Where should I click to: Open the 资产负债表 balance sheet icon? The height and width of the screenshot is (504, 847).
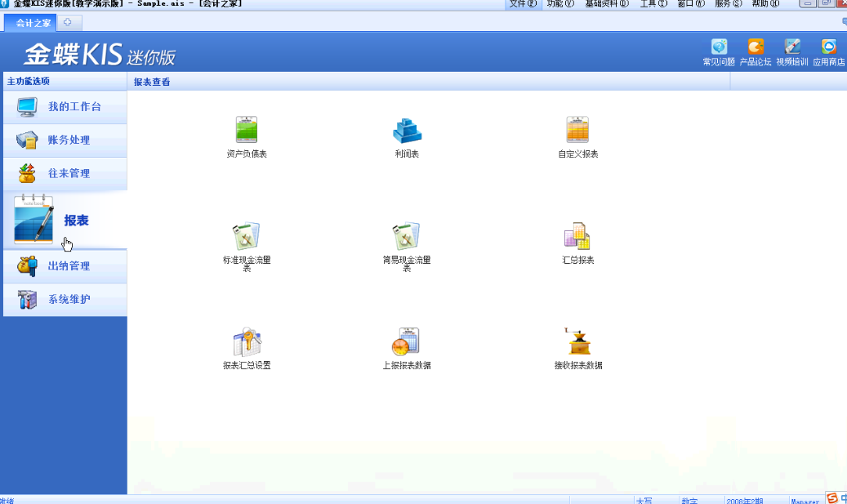pos(247,131)
